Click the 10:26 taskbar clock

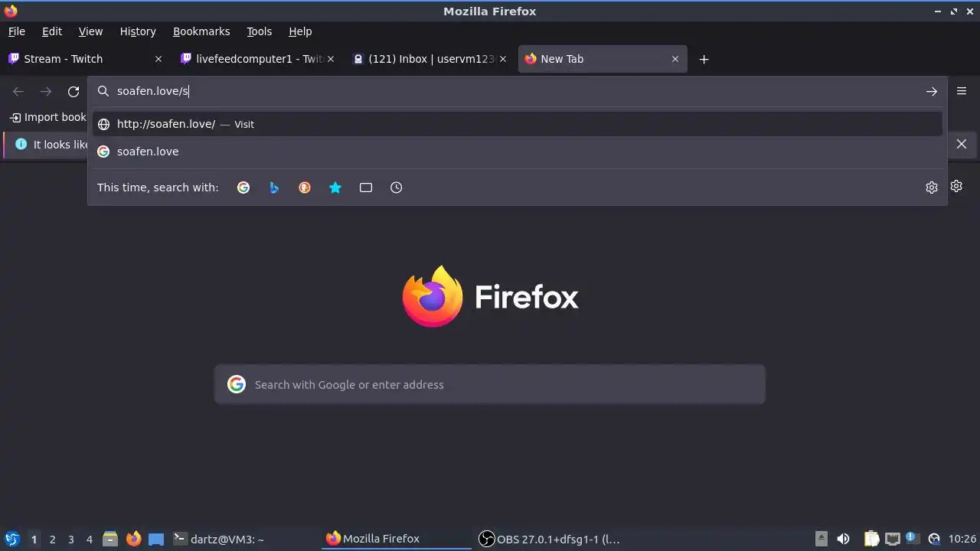tap(962, 539)
